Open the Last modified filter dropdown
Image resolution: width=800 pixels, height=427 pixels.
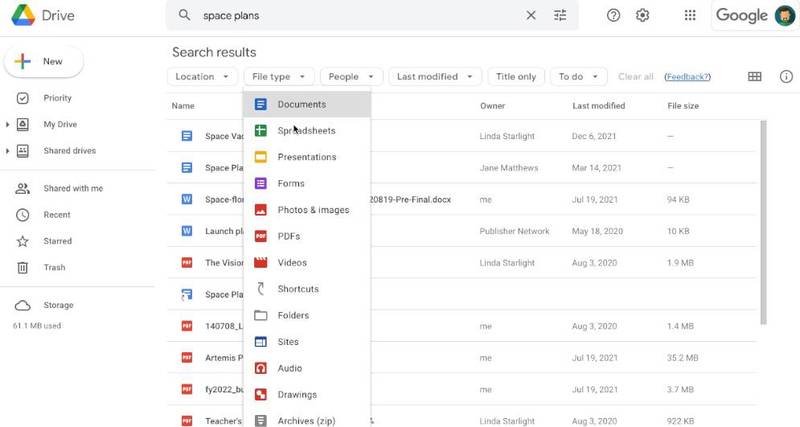[435, 77]
